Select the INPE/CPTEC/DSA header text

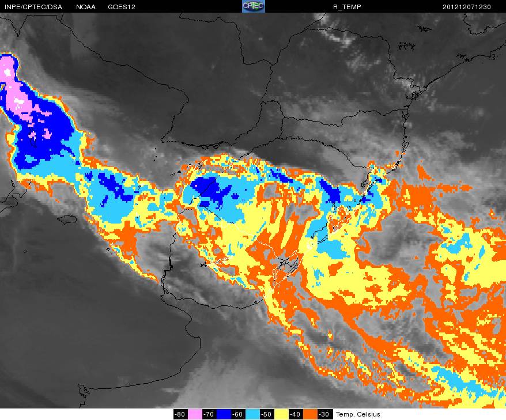point(33,7)
